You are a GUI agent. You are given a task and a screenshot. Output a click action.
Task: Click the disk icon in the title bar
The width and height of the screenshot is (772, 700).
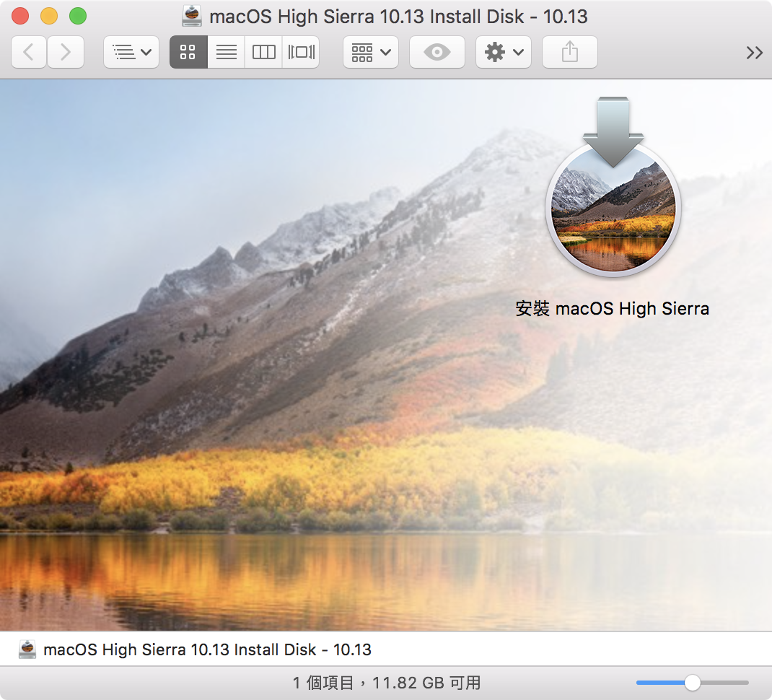(x=191, y=17)
